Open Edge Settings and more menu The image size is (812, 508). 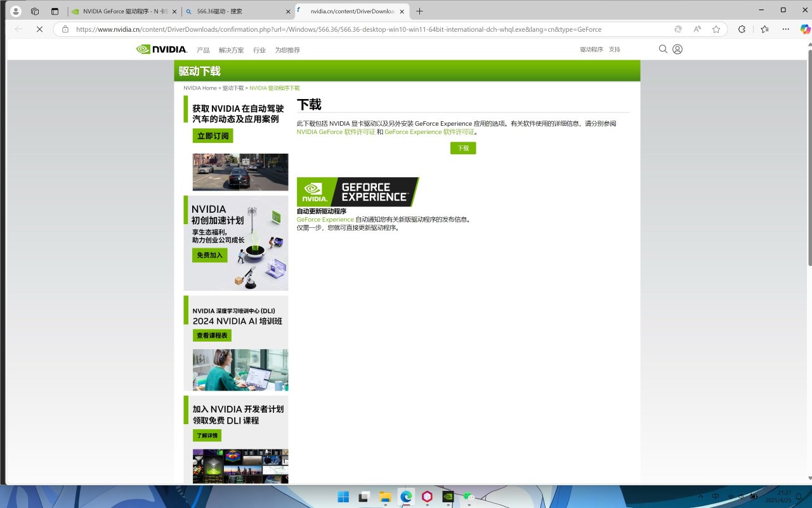pyautogui.click(x=787, y=29)
